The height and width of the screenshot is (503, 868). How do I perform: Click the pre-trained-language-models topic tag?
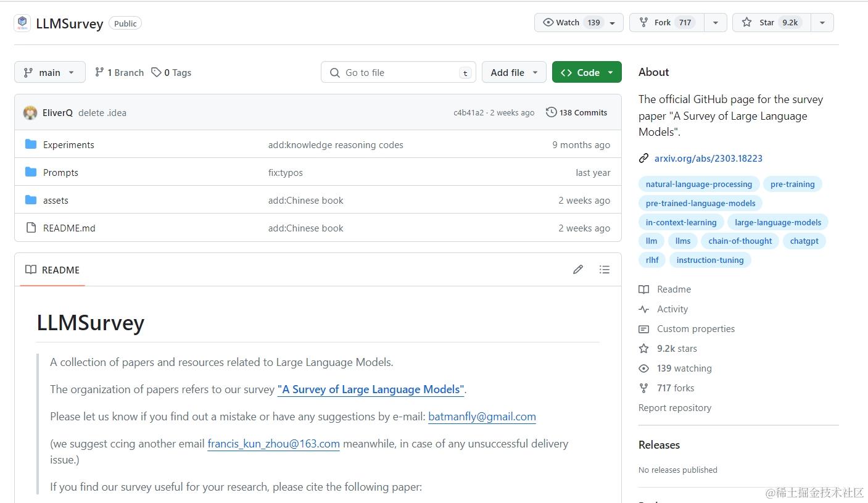[x=701, y=203]
